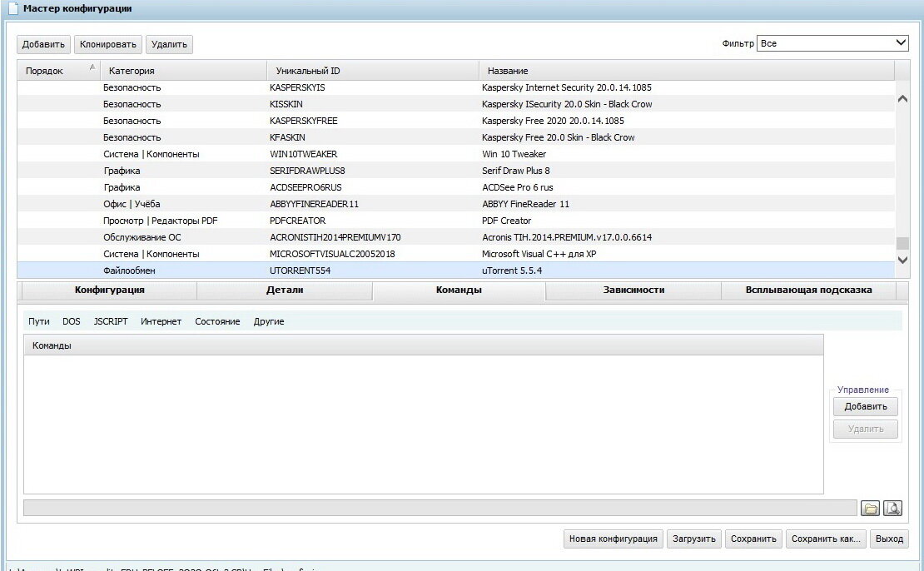This screenshot has width=924, height=571.
Task: Click the Сохранить как... button
Action: click(826, 539)
